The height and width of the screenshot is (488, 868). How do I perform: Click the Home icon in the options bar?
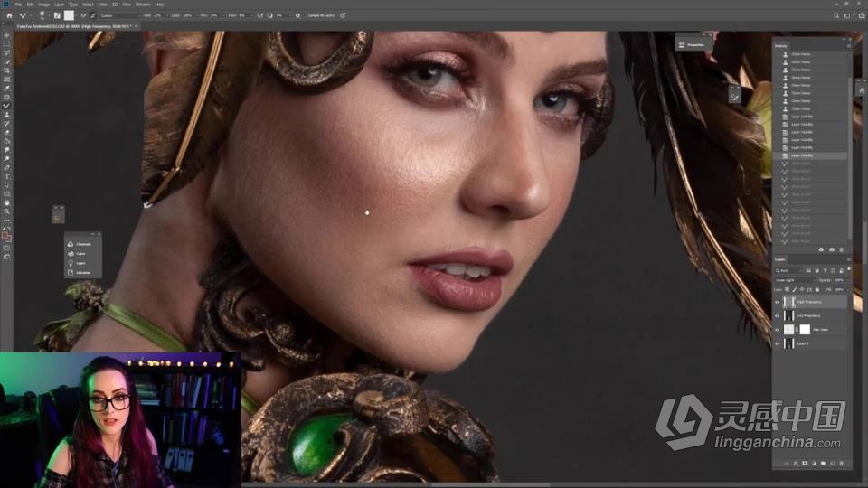(x=9, y=15)
